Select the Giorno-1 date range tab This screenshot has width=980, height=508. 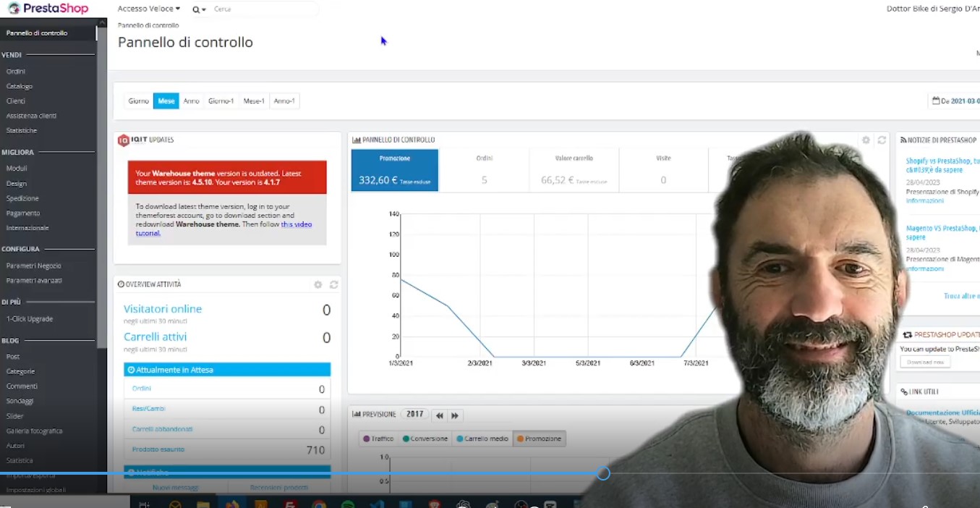(x=221, y=101)
